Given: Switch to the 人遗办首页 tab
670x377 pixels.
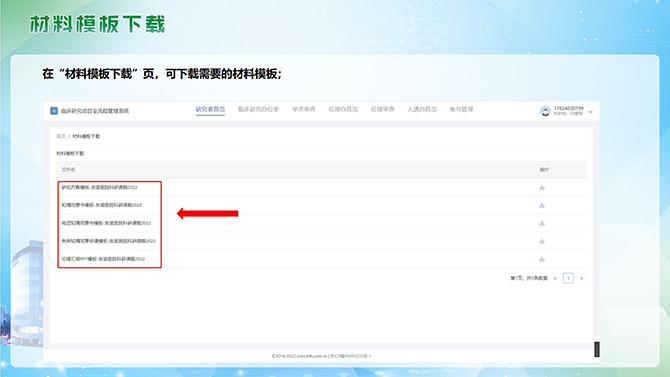Looking at the screenshot, I should click(x=422, y=109).
